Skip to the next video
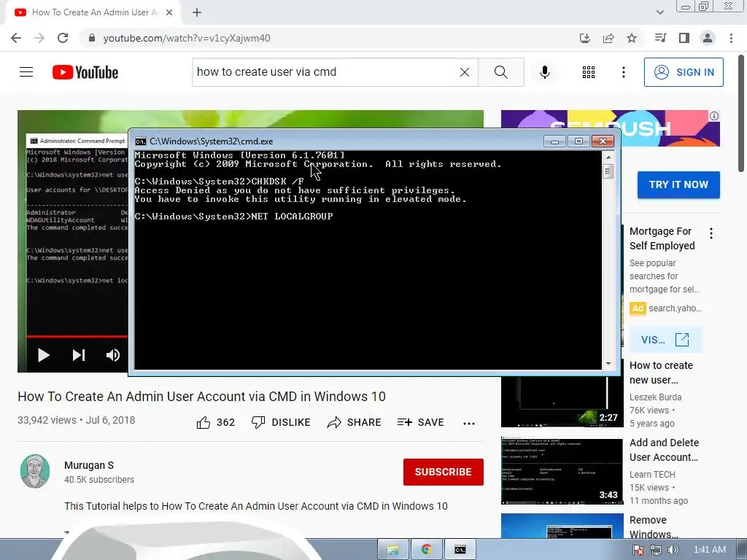This screenshot has height=560, width=747. coord(79,355)
